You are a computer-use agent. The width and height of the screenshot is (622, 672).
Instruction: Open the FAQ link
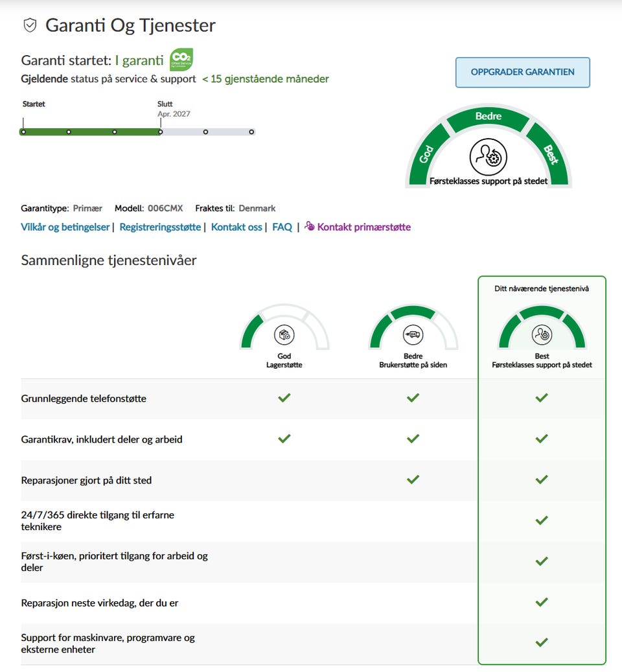[282, 227]
